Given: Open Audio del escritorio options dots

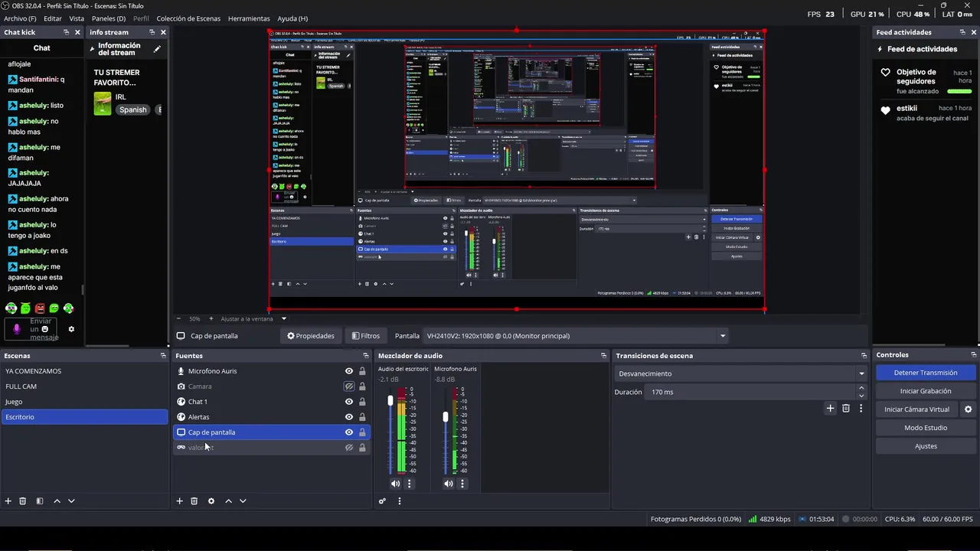Looking at the screenshot, I should (409, 484).
